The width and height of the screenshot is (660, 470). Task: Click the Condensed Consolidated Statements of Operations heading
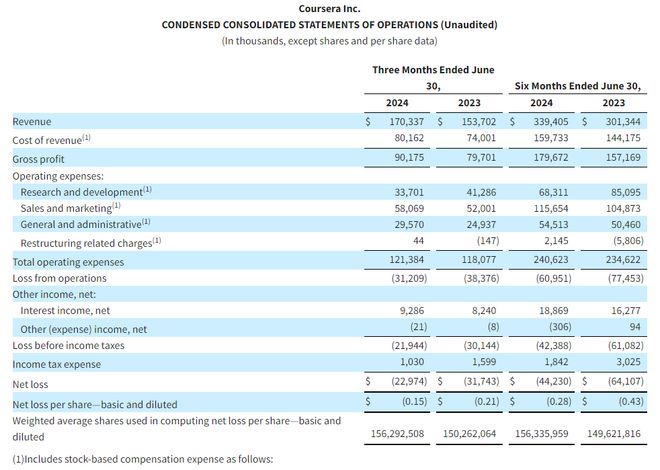[329, 24]
